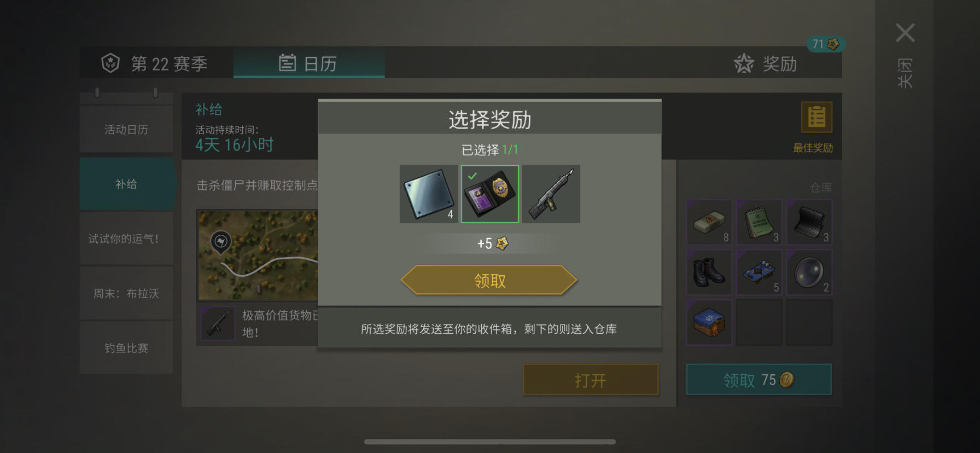The height and width of the screenshot is (453, 980).
Task: Deselect the checked police badge reward
Action: point(490,194)
